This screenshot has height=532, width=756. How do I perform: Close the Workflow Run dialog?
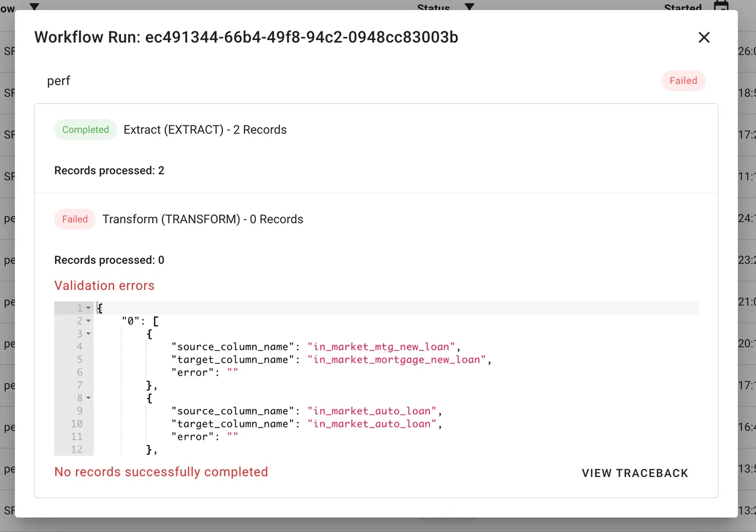[703, 37]
